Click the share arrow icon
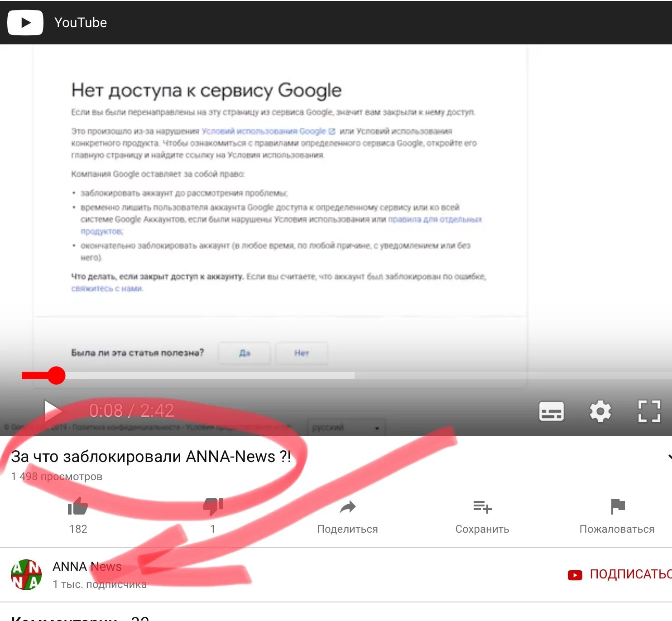This screenshot has height=621, width=672. coord(347,507)
